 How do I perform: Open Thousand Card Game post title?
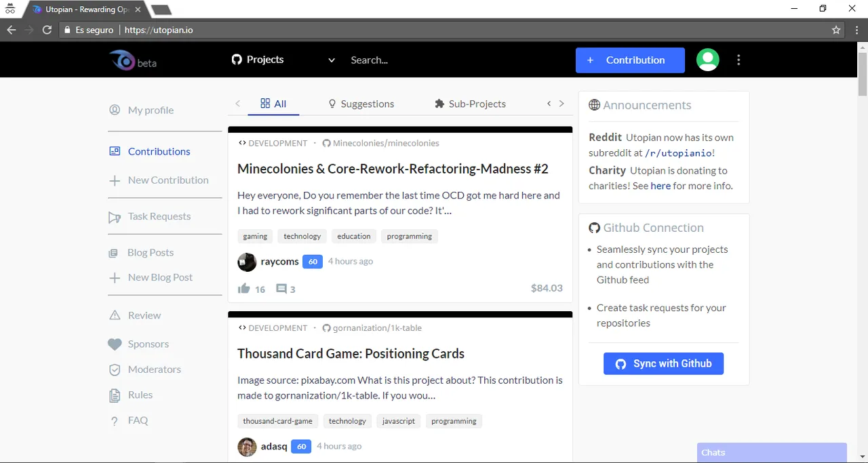coord(351,354)
